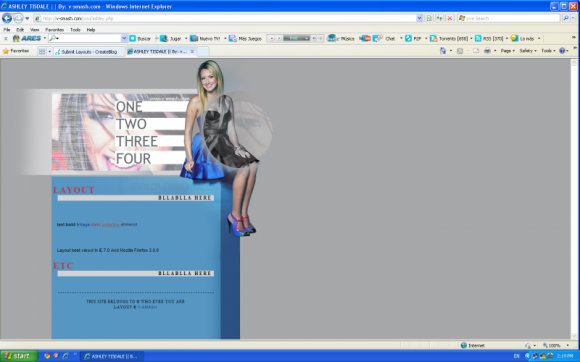Click the Nuevo TV toolbar button
The width and height of the screenshot is (580, 362).
tap(205, 38)
